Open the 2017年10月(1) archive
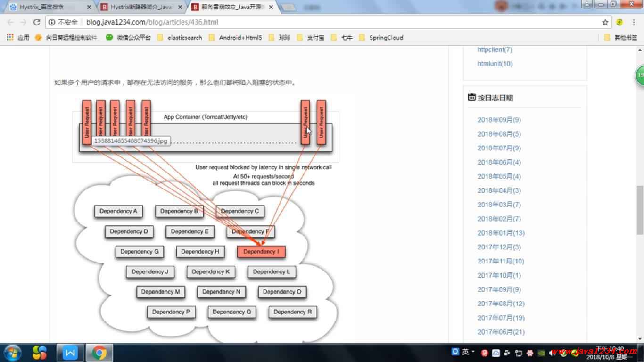This screenshot has height=362, width=644. click(499, 275)
